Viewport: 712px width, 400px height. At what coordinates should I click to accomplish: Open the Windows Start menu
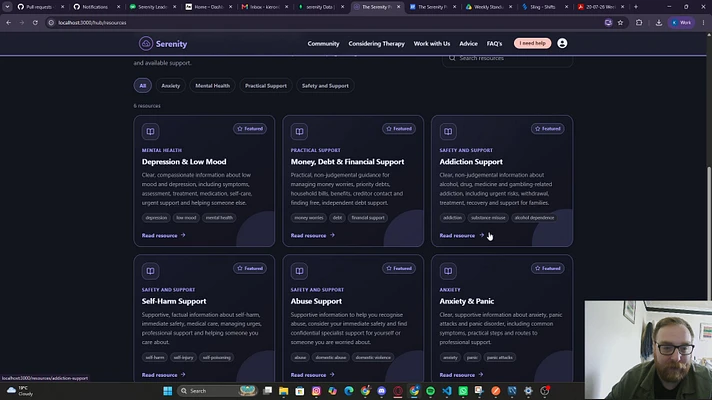tap(168, 391)
